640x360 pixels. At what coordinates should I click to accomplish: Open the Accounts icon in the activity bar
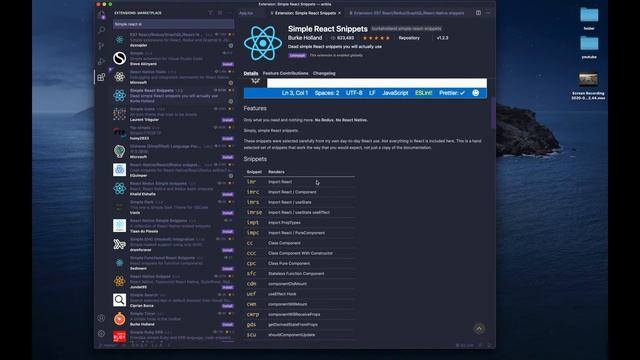tap(101, 318)
